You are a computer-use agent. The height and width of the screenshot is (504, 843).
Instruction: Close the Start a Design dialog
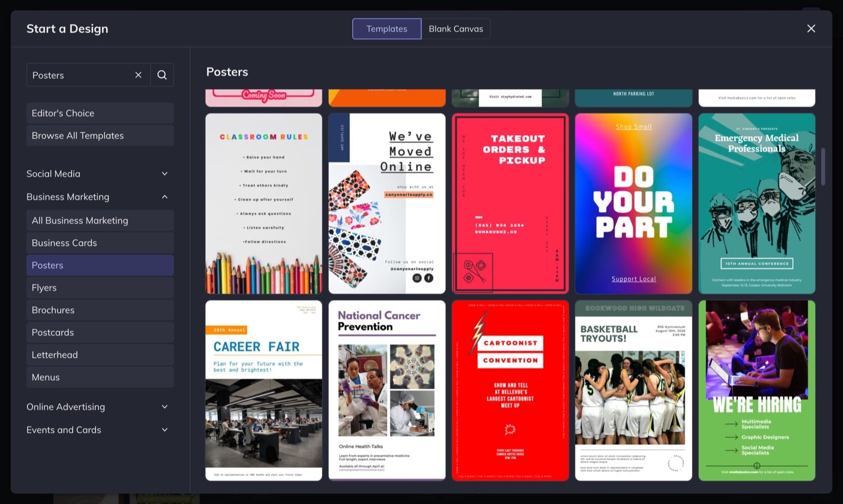pyautogui.click(x=810, y=28)
